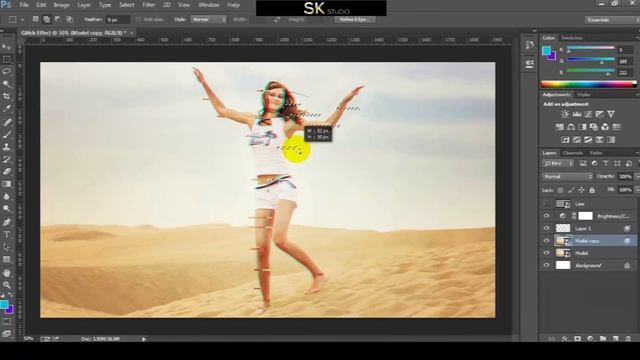Open the Essentials workspace dropdown
Viewport: 640px width, 360px height.
point(612,20)
